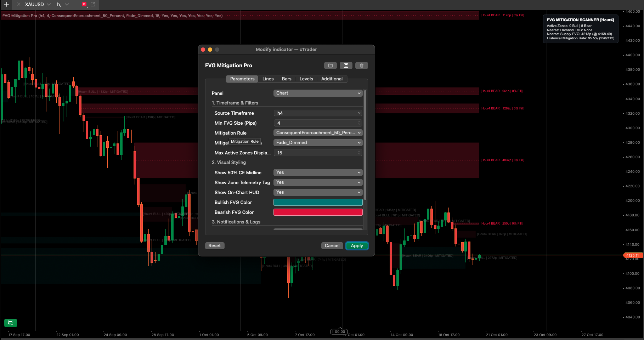Click the Reset button
Screen dimensions: 644x340
pos(214,246)
